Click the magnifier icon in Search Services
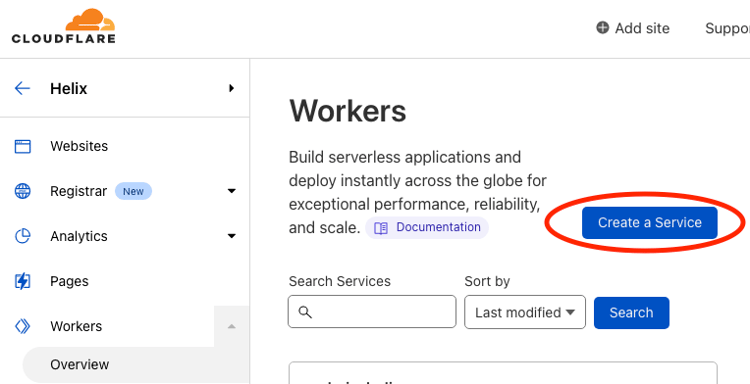The width and height of the screenshot is (750, 384). tap(305, 312)
